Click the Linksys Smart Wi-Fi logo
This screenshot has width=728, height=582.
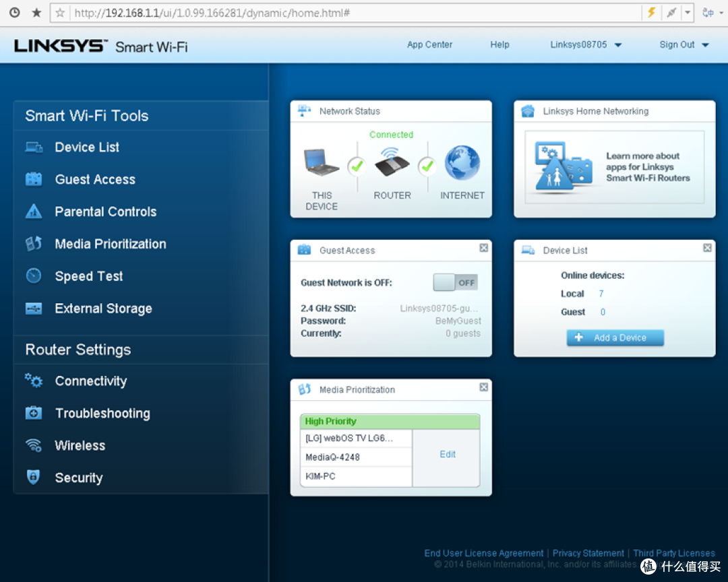point(100,46)
